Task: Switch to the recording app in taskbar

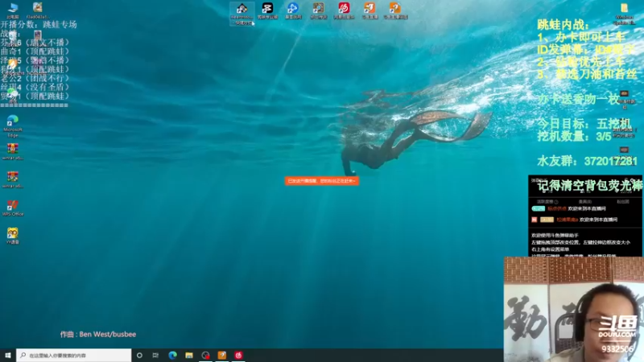Action: coord(205,355)
